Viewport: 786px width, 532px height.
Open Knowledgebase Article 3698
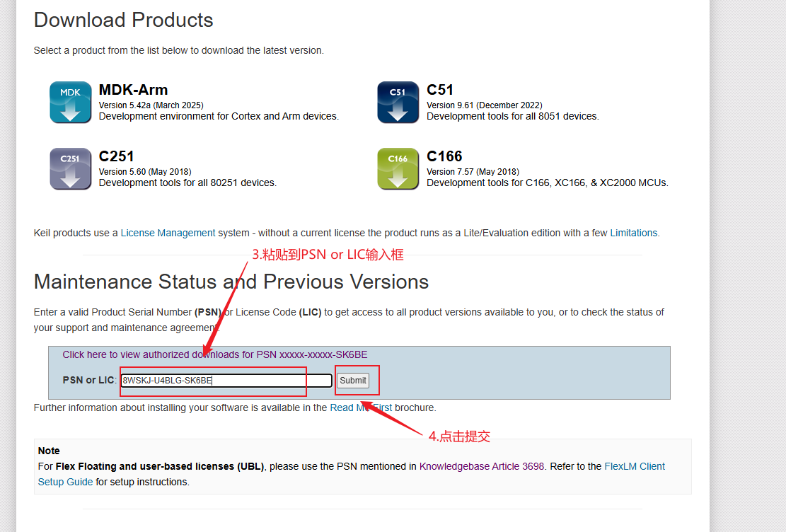click(x=482, y=466)
